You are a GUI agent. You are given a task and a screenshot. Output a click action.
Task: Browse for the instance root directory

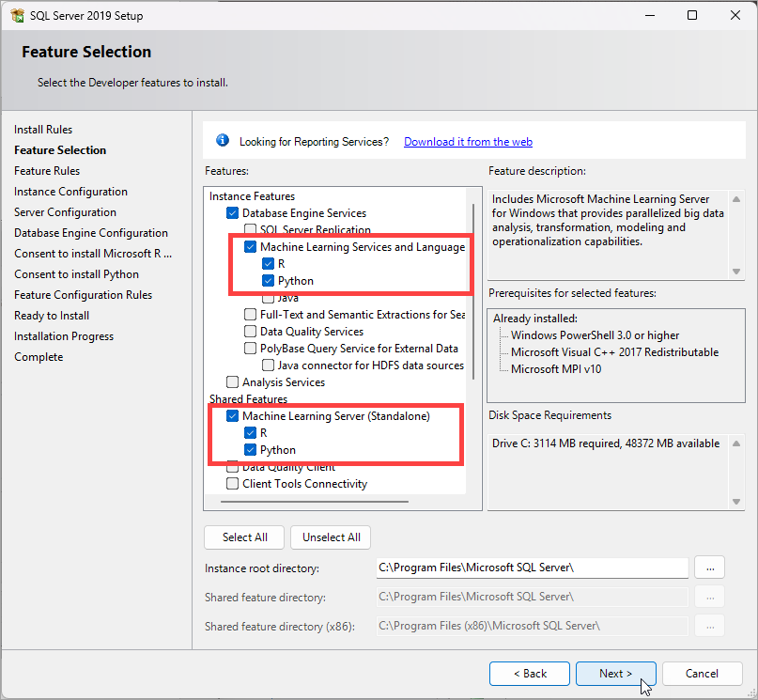[x=710, y=568]
